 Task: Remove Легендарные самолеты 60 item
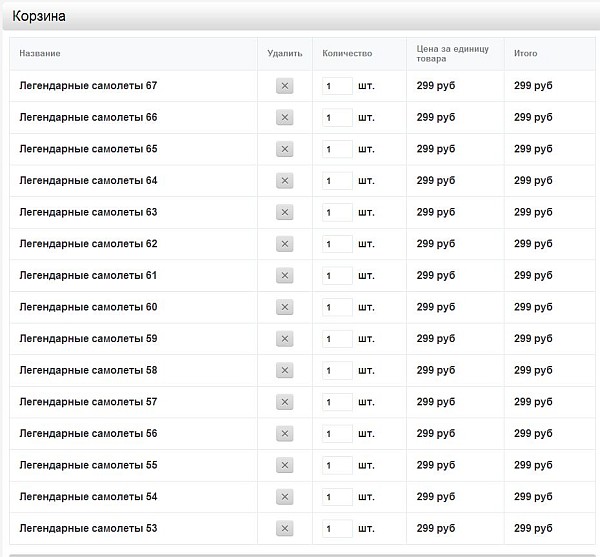coord(284,307)
